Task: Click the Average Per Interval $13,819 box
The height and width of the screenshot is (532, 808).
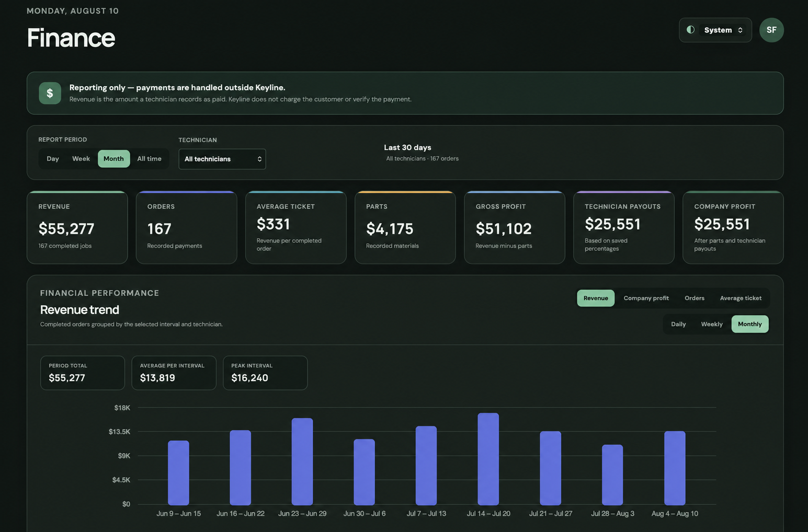Action: pos(174,373)
